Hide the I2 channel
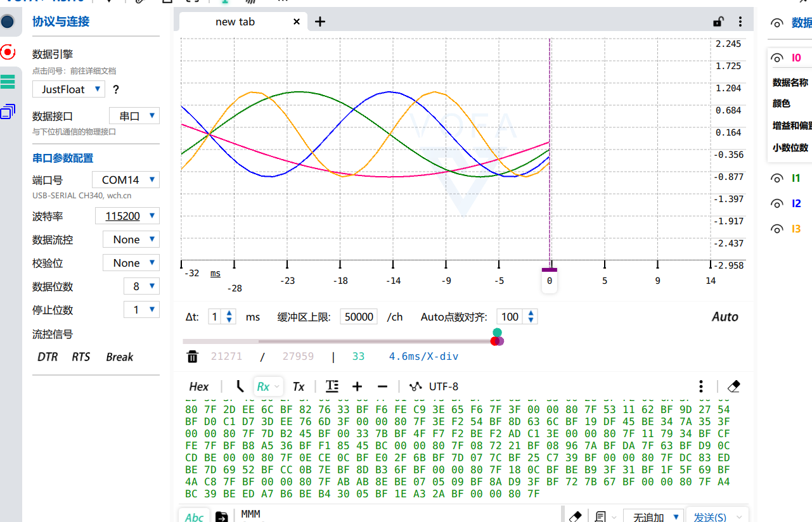Viewport: 812px width, 522px height. [777, 204]
